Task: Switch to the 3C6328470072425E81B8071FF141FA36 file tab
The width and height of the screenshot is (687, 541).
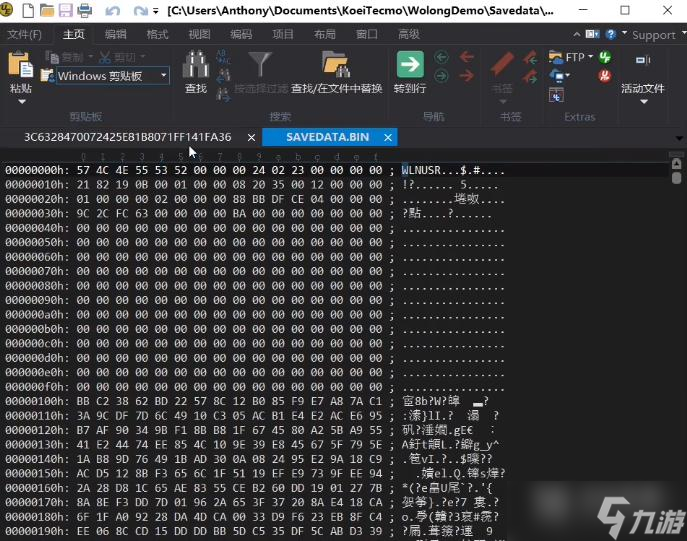Action: [127, 137]
